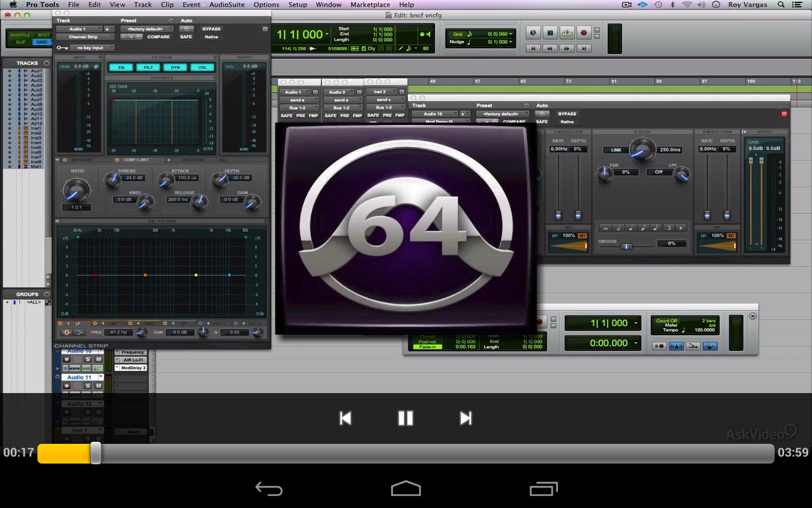The height and width of the screenshot is (508, 812).
Task: Select the dotted note modifier in Mod Delay
Action: point(681,227)
